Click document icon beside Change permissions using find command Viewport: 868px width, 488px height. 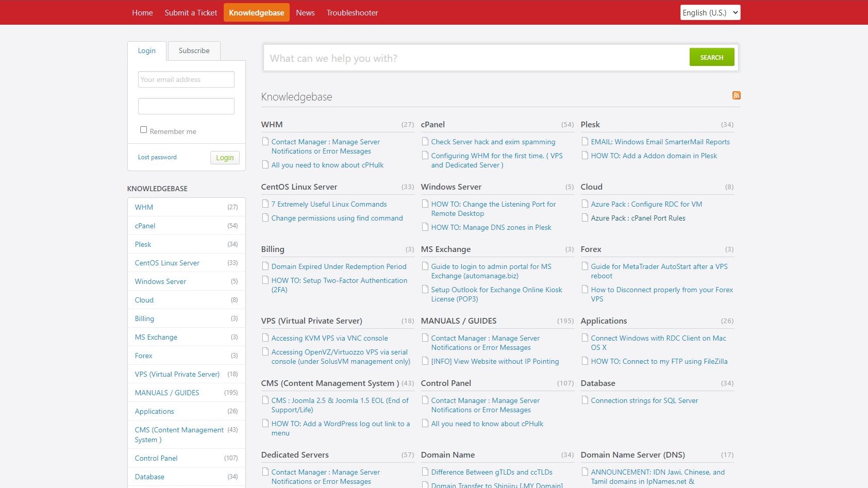(x=265, y=218)
